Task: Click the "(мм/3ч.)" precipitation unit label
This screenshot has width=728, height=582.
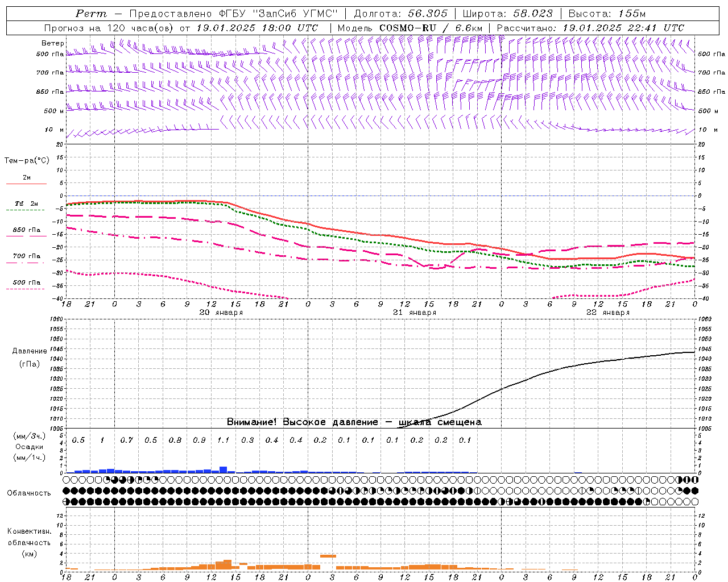Action: (x=30, y=436)
